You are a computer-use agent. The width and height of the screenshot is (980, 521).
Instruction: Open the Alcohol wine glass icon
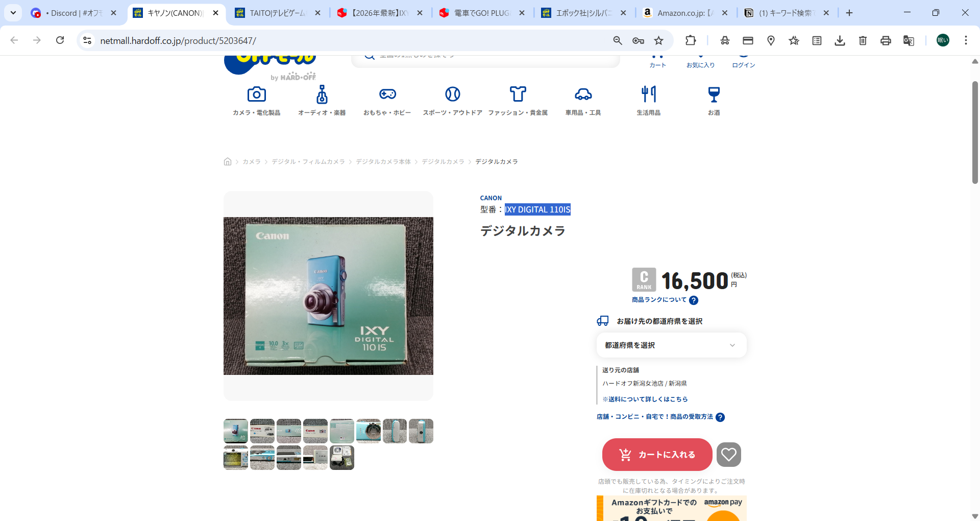point(714,94)
